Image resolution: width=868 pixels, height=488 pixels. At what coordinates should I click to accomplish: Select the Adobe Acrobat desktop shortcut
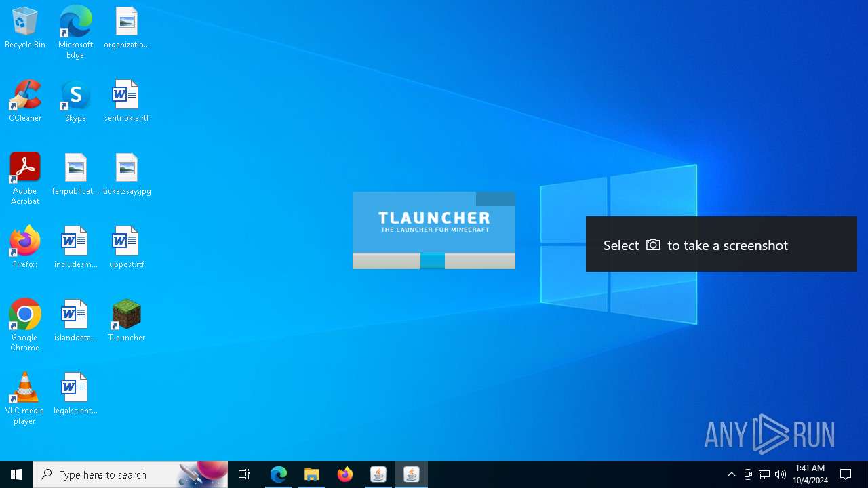(25, 179)
